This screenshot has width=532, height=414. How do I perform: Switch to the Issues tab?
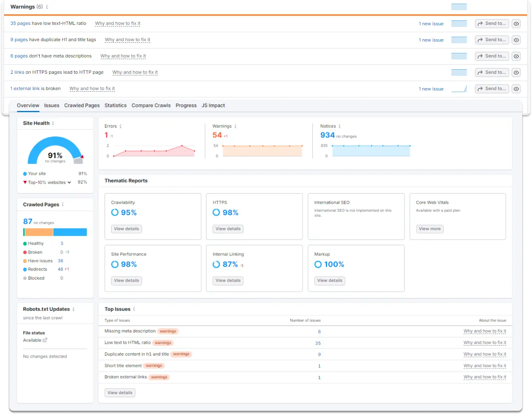coord(52,106)
